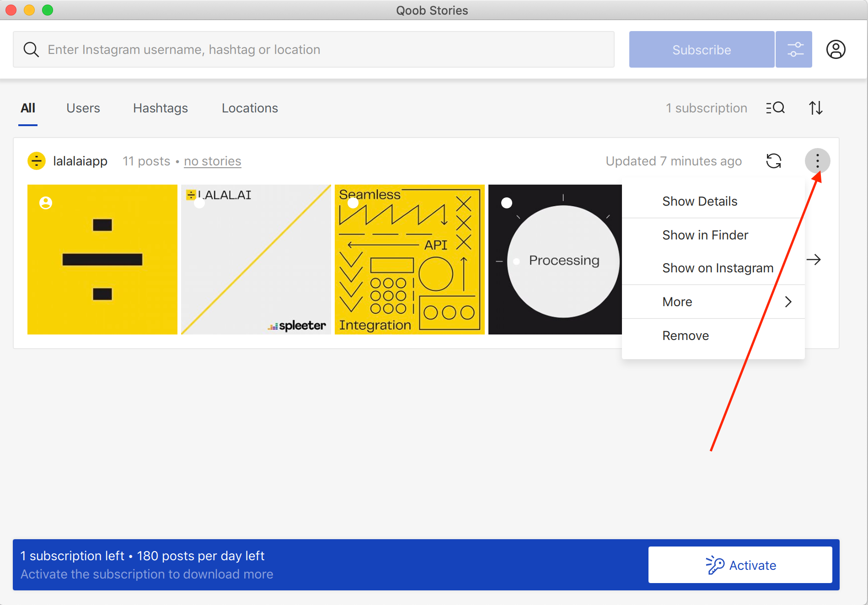Viewport: 868px width, 605px height.
Task: Switch to the Hashtags tab
Action: point(161,108)
